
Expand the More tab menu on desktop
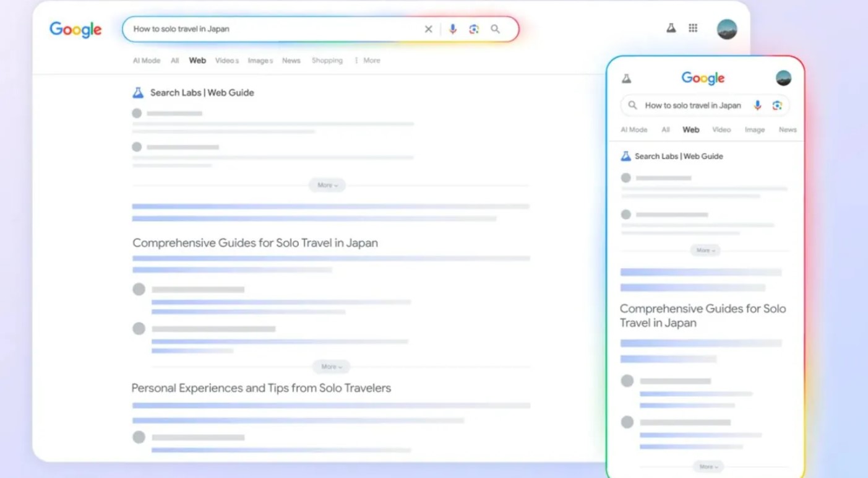[367, 61]
